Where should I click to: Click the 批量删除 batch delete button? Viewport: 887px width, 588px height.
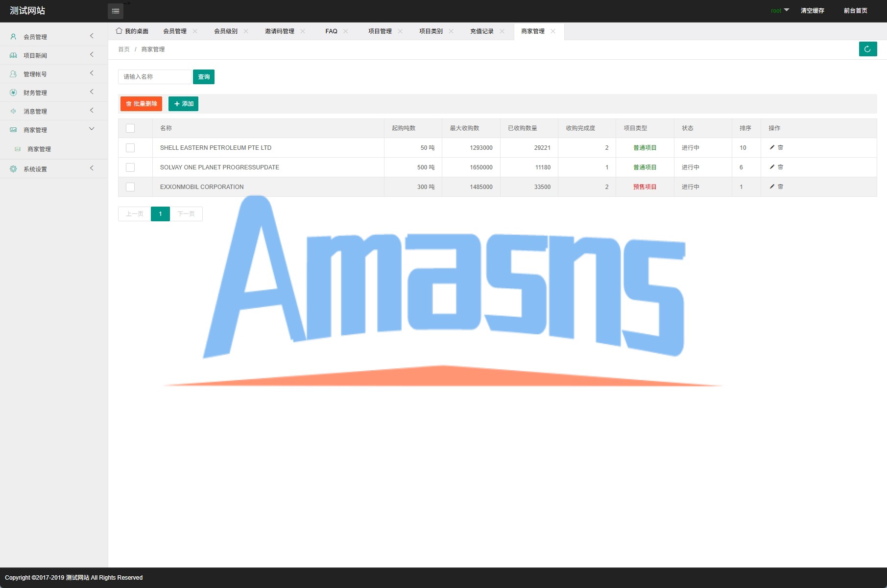click(x=141, y=104)
